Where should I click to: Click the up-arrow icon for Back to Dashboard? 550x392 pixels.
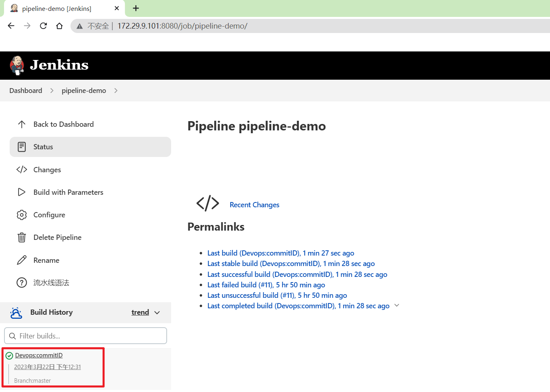coord(22,124)
